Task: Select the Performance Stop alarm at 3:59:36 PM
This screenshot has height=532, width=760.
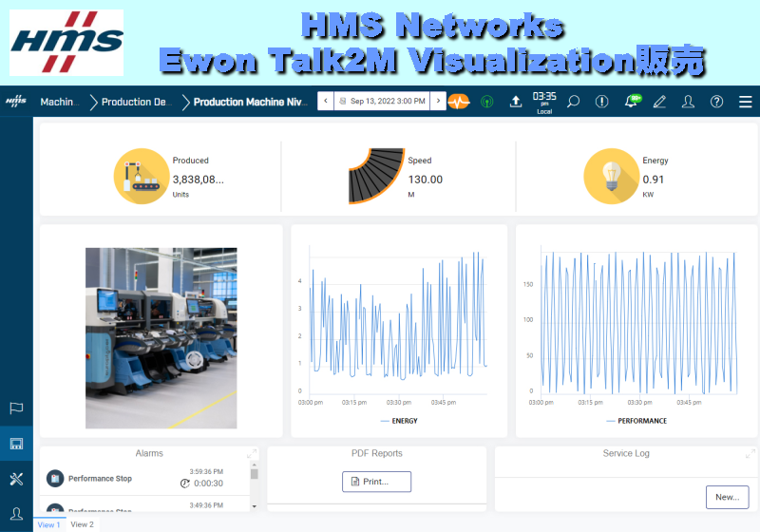Action: click(144, 478)
